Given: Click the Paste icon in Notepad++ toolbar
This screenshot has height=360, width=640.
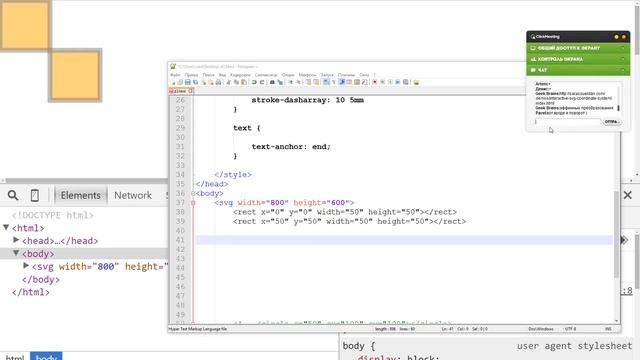Looking at the screenshot, I should [244, 82].
